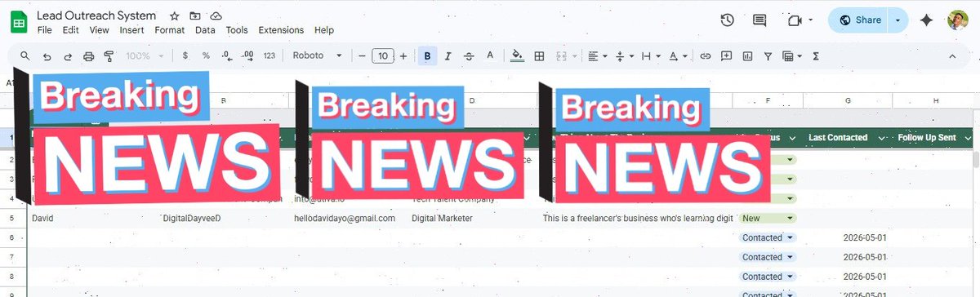Screen dimensions: 980x297
Task: Open the table views dropdown
Action: (x=792, y=56)
